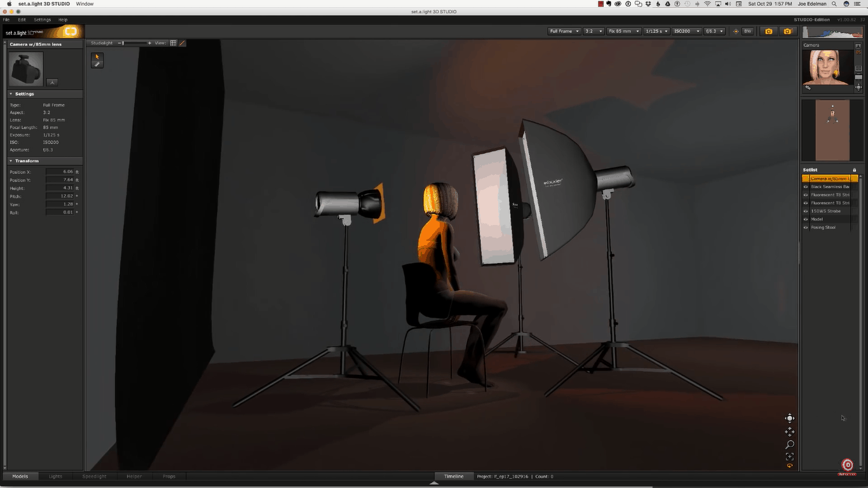The height and width of the screenshot is (488, 868).
Task: Switch to the Props tab
Action: [x=169, y=476]
